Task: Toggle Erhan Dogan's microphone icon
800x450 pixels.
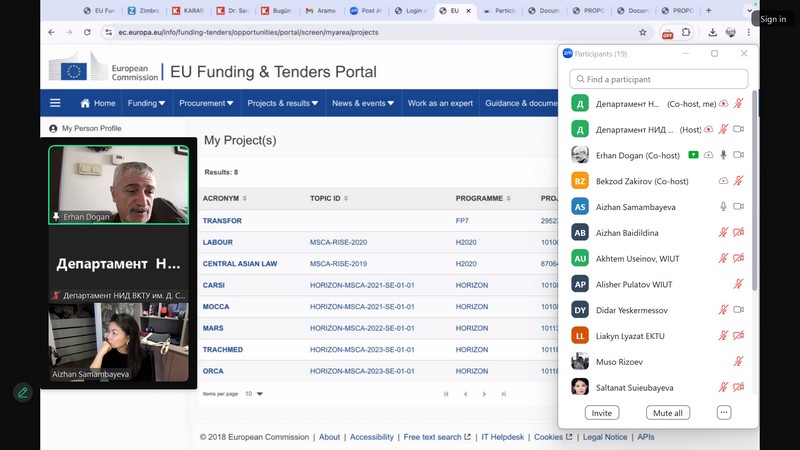Action: click(723, 155)
